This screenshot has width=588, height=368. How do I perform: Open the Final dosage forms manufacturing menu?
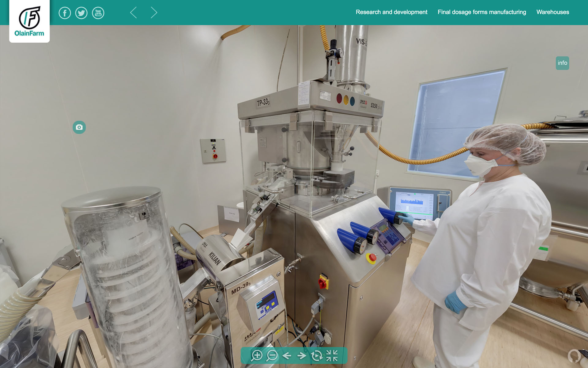[482, 12]
